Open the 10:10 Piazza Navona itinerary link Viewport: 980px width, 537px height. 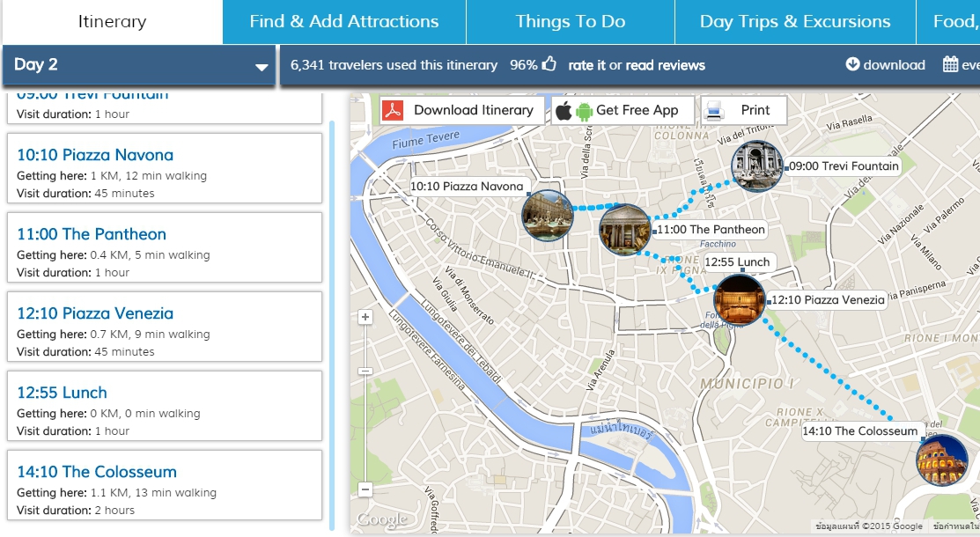[95, 155]
